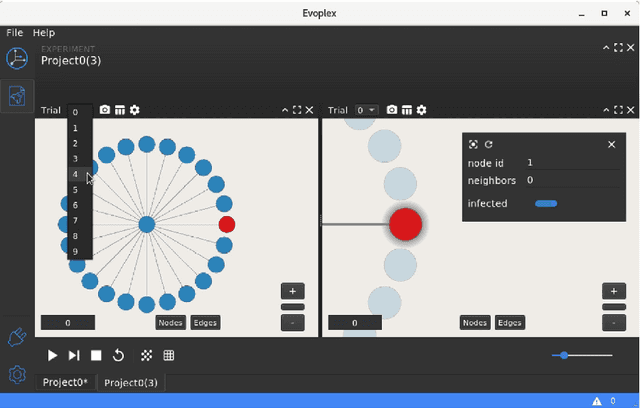Select trial 1 in dropdown list
The width and height of the screenshot is (640, 408).
[80, 128]
